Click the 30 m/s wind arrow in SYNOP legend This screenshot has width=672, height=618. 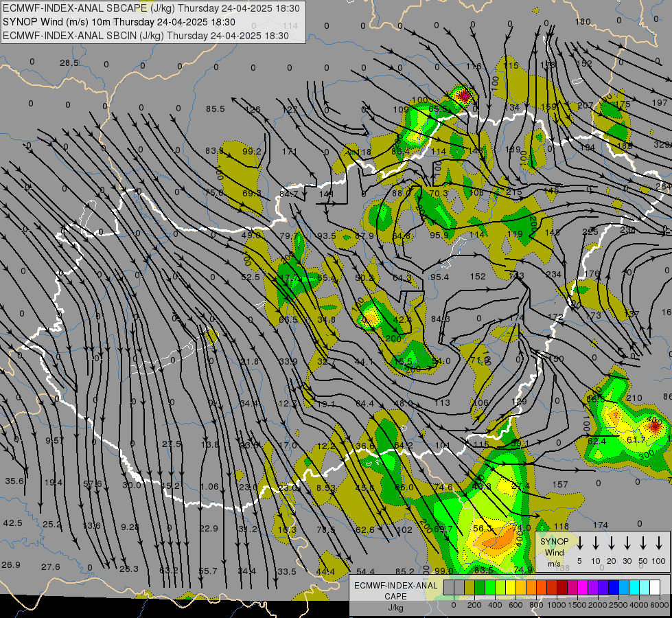click(x=627, y=542)
